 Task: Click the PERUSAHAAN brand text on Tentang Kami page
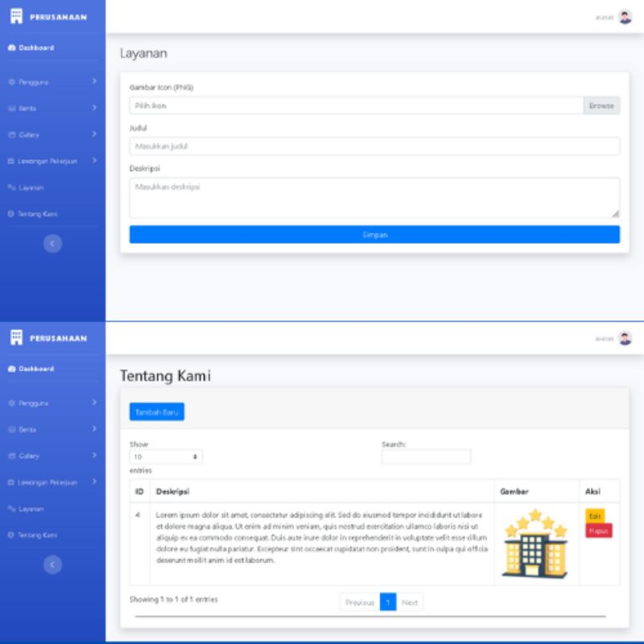pyautogui.click(x=58, y=338)
